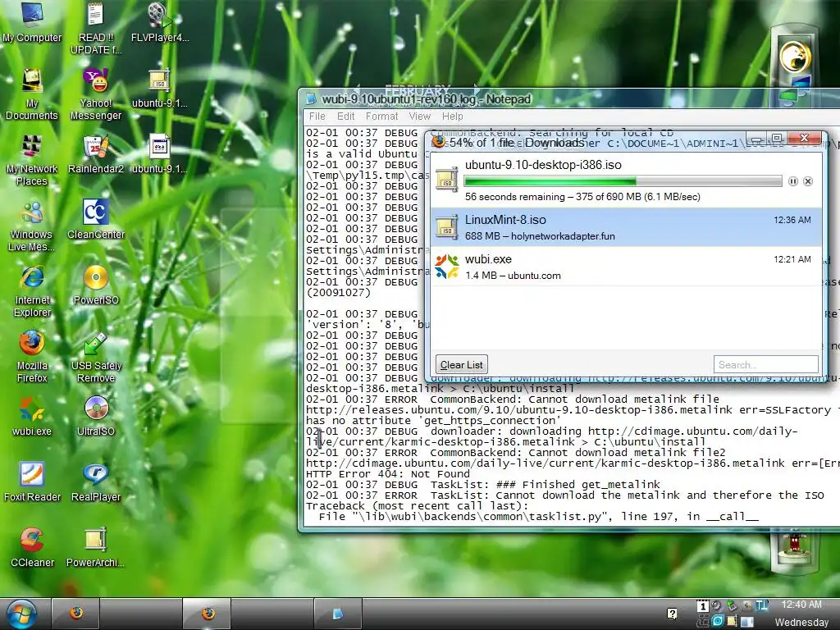Open the READ !! UPDATE text file icon
Screen dimensions: 840x630
point(96,28)
